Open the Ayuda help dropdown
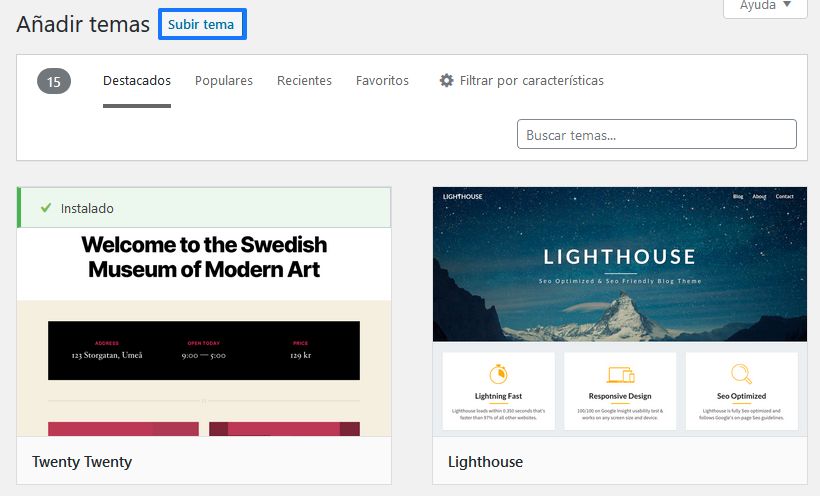The height and width of the screenshot is (496, 820). 765,6
